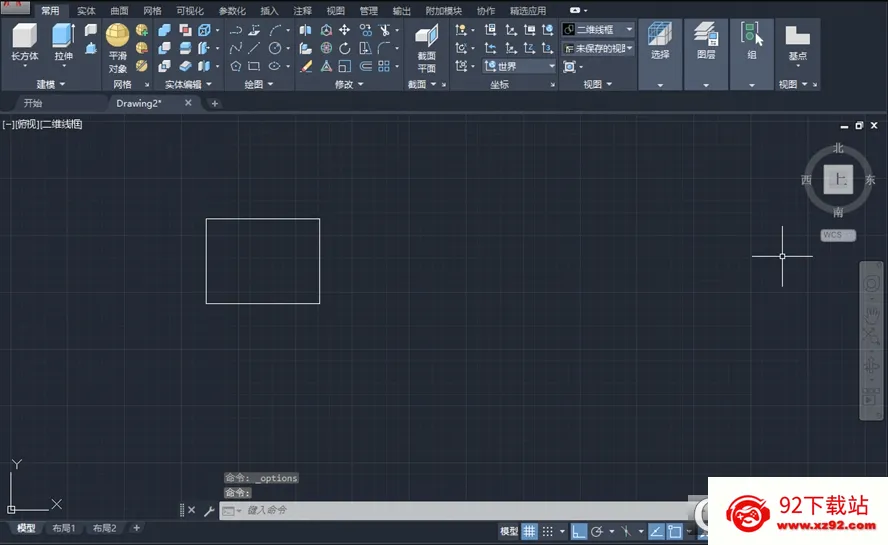Select the circle tool in the 绘图 panel
Screen dimensions: 888x545
point(275,48)
